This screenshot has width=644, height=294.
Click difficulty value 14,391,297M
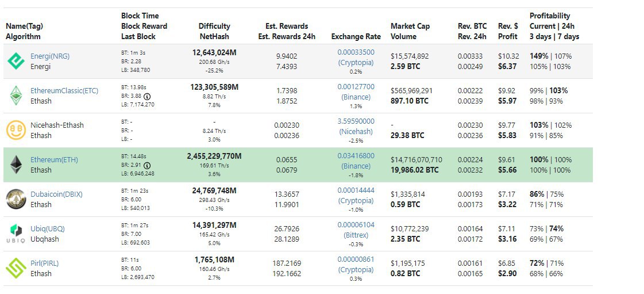coord(214,226)
